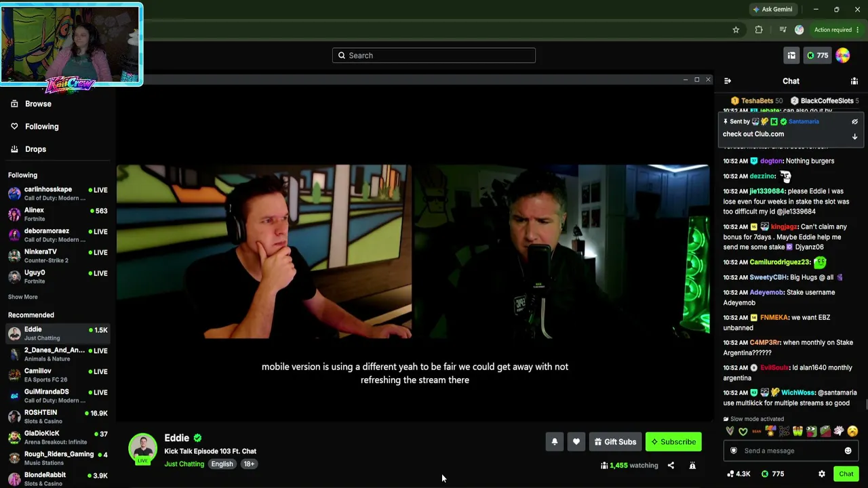
Task: Open the chat viewers list icon
Action: 854,81
